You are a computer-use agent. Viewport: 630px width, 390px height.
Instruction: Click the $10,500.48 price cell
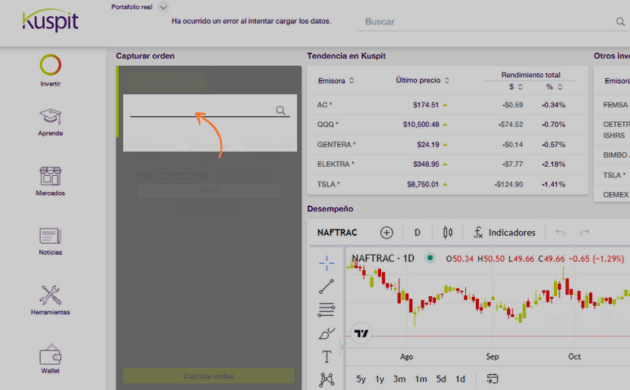point(421,125)
